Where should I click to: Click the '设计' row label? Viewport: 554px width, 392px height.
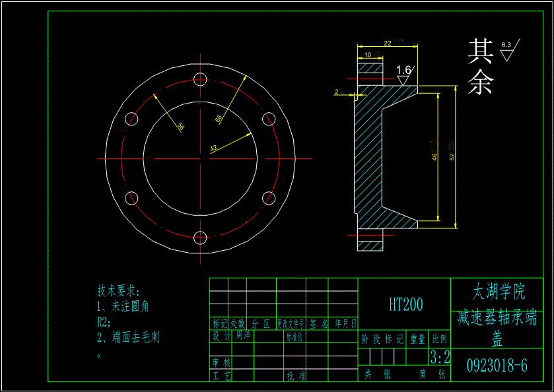(x=221, y=336)
